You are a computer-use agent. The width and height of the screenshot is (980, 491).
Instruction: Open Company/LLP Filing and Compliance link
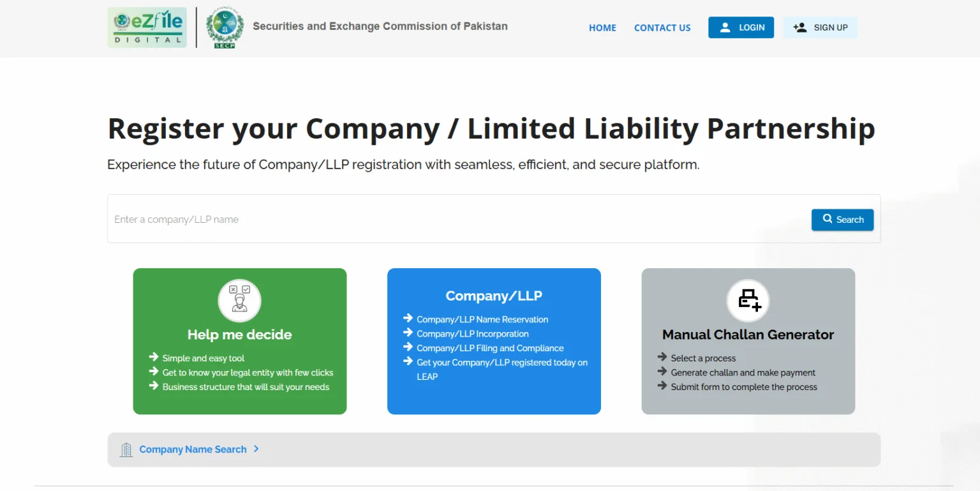(x=490, y=348)
